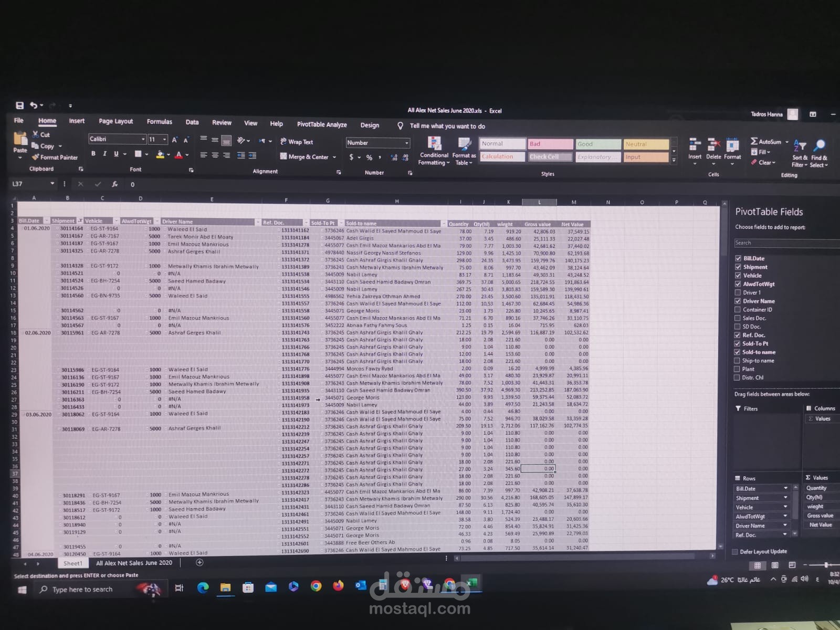Open the Bill.Date column filter dropdown
This screenshot has height=630, width=840.
tap(47, 221)
